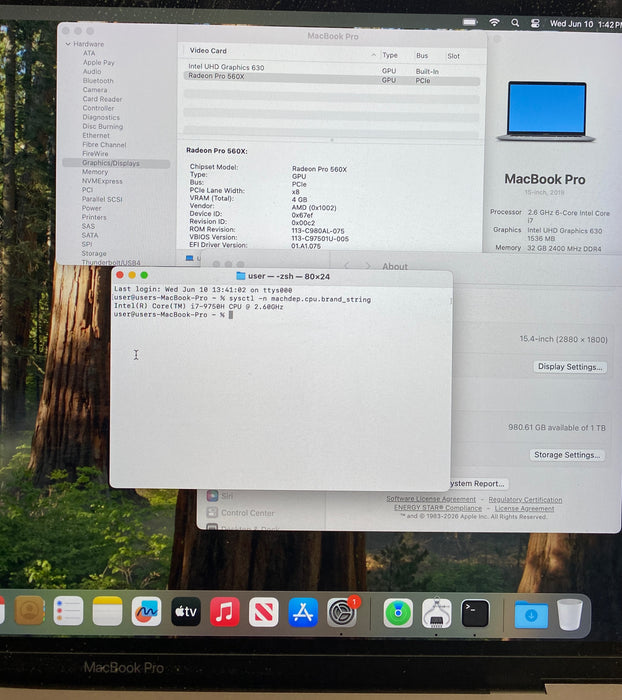The width and height of the screenshot is (622, 700).
Task: Open the License Agreement link
Action: coord(524,508)
